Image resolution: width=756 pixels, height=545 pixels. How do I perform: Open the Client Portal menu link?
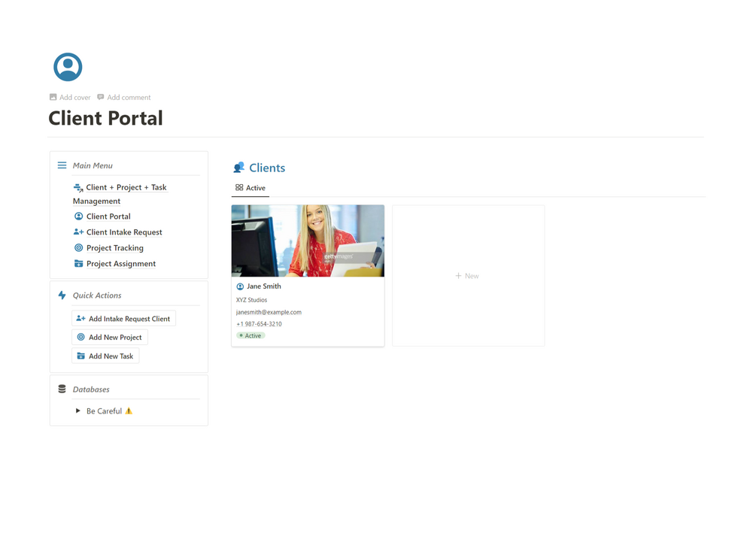[108, 216]
